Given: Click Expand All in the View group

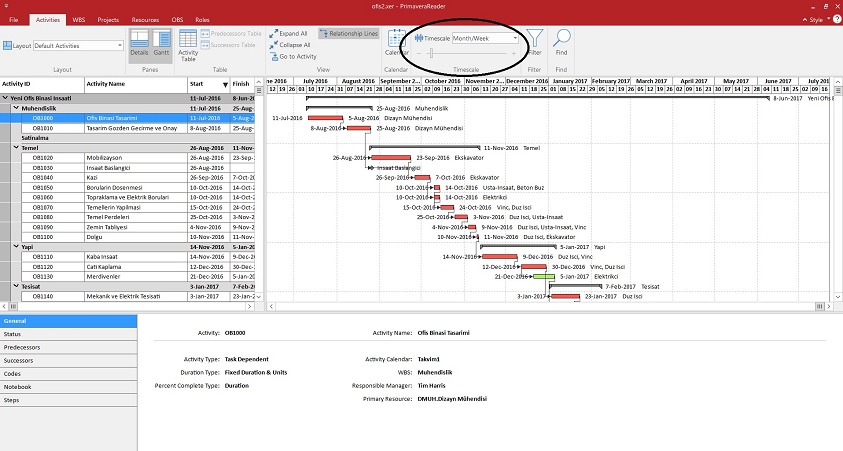Looking at the screenshot, I should (x=288, y=33).
